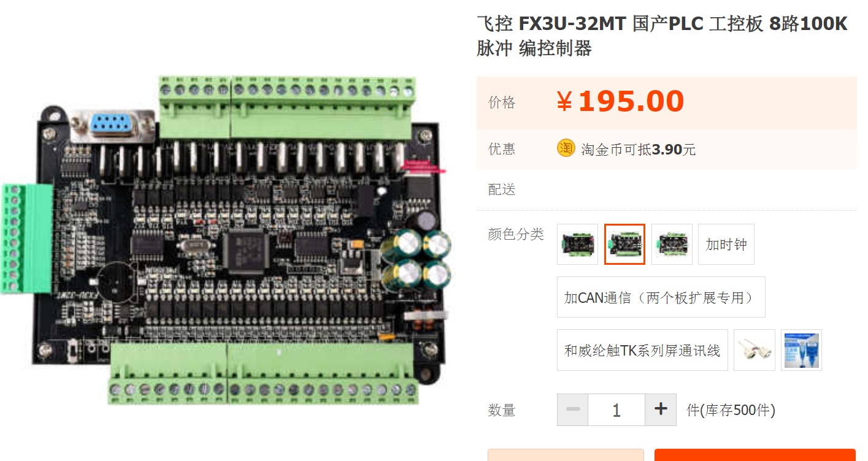
Task: Click the quantity input field showing 1
Action: [x=616, y=410]
